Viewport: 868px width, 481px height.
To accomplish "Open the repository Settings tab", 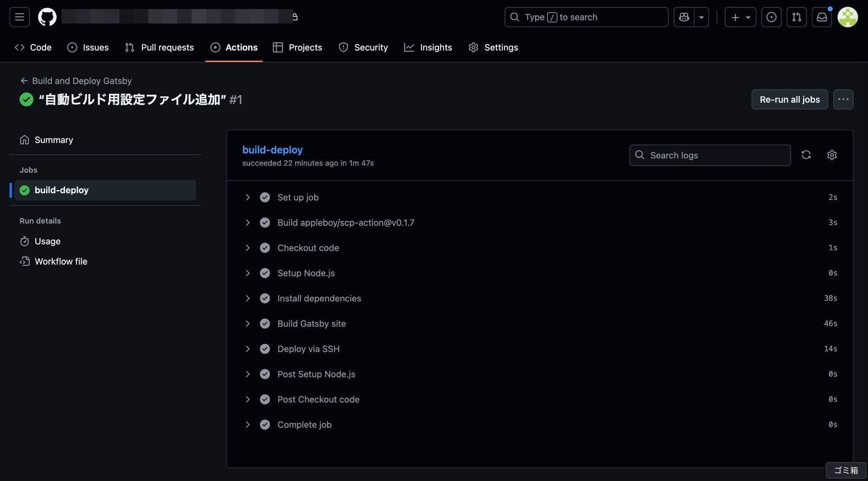I will [493, 48].
